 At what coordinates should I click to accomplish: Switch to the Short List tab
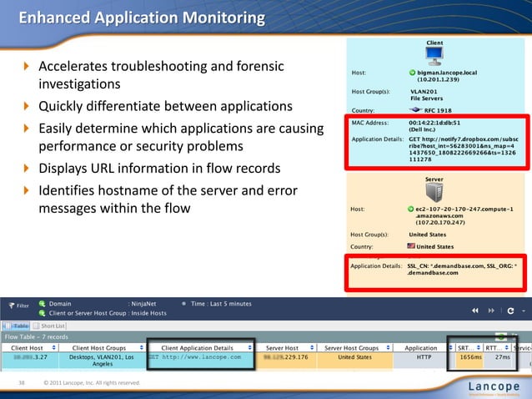pyautogui.click(x=52, y=326)
